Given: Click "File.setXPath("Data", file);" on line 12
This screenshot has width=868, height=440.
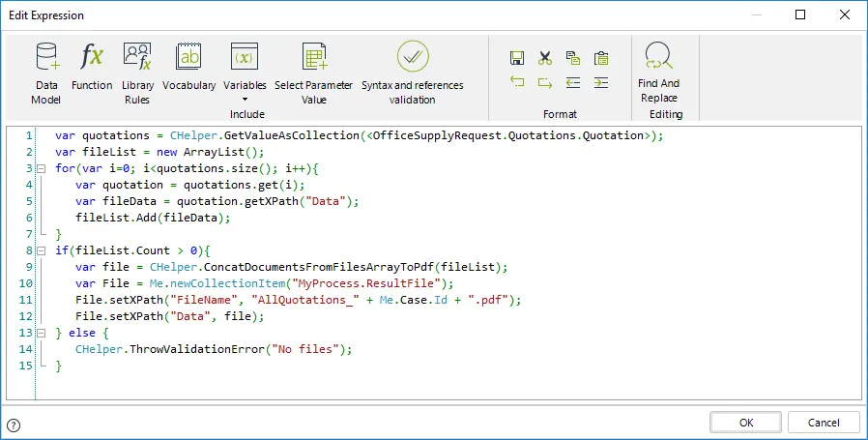Looking at the screenshot, I should click(x=170, y=316).
